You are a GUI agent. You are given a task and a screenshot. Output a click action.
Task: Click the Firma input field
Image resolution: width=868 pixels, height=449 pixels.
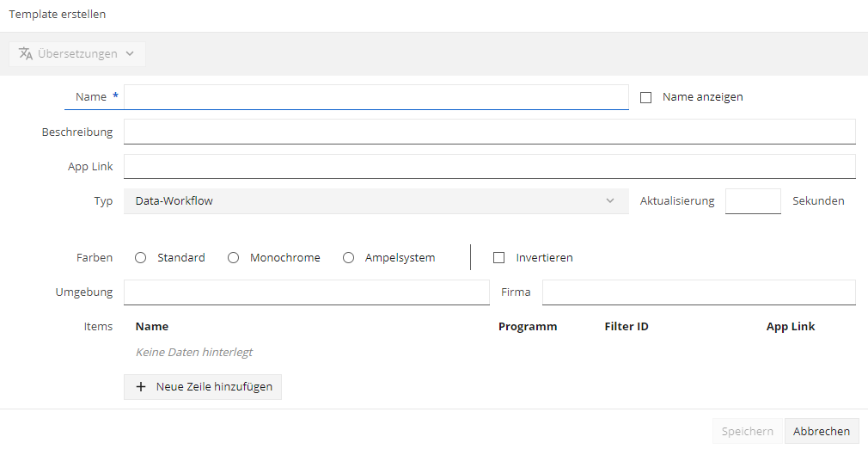tap(700, 292)
